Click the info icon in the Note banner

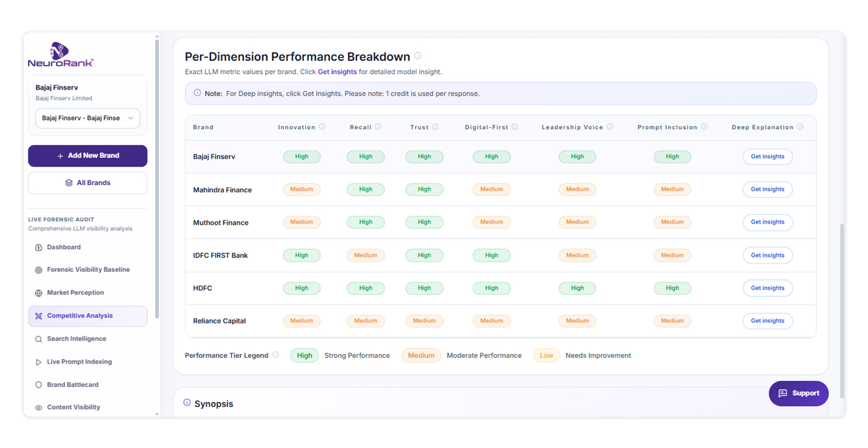(x=197, y=93)
